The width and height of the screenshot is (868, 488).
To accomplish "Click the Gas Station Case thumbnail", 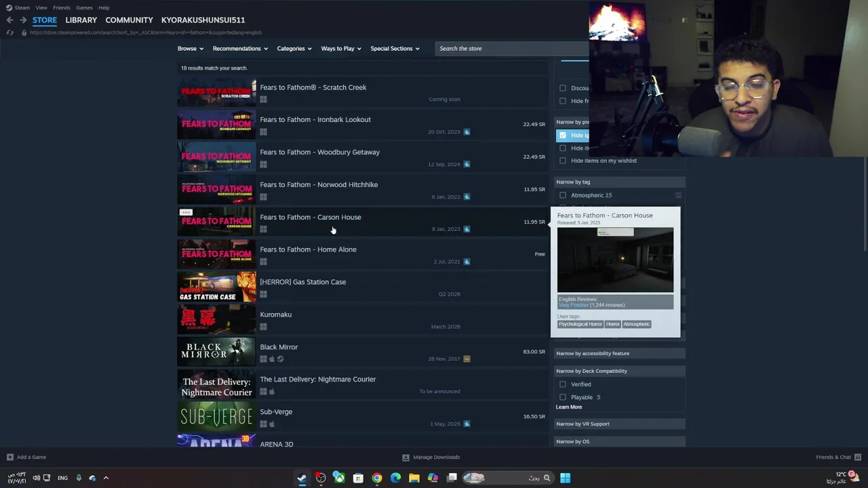I will 216,287.
